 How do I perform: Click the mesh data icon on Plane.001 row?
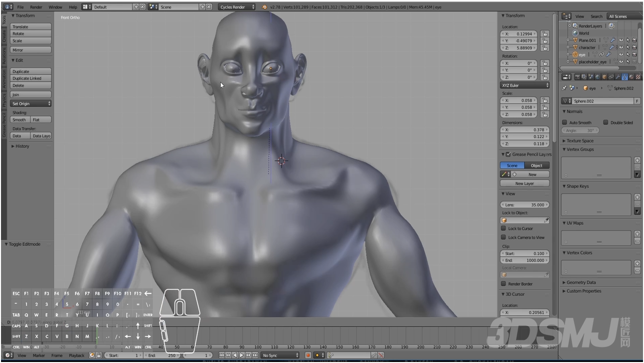(x=606, y=40)
